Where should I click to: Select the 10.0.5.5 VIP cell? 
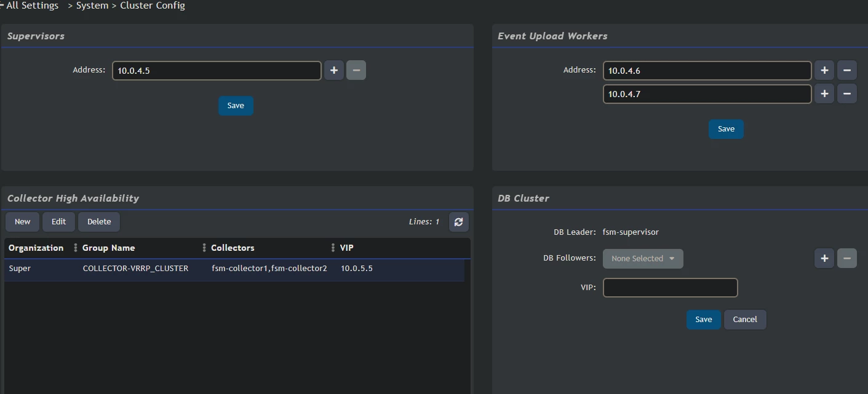(357, 269)
